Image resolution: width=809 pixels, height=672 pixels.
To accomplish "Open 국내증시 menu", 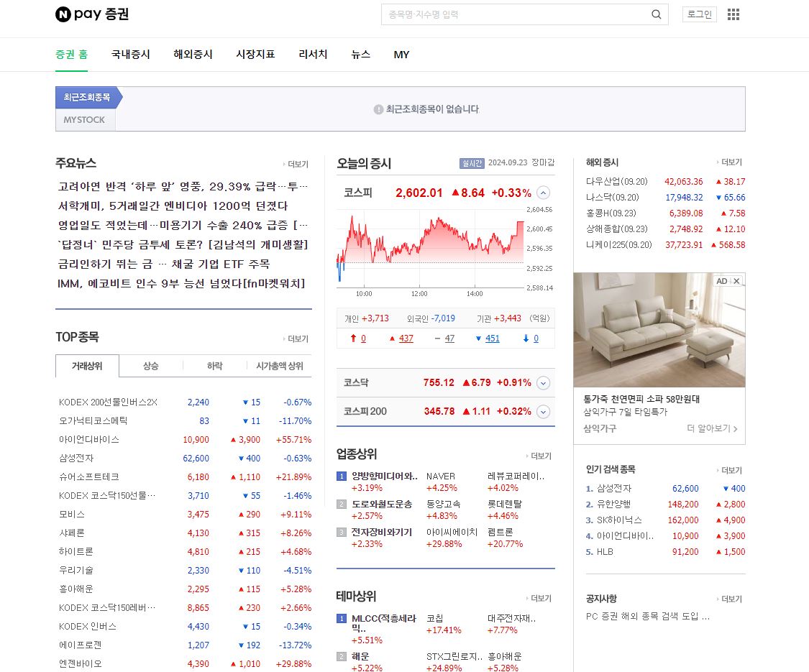I will click(x=131, y=54).
